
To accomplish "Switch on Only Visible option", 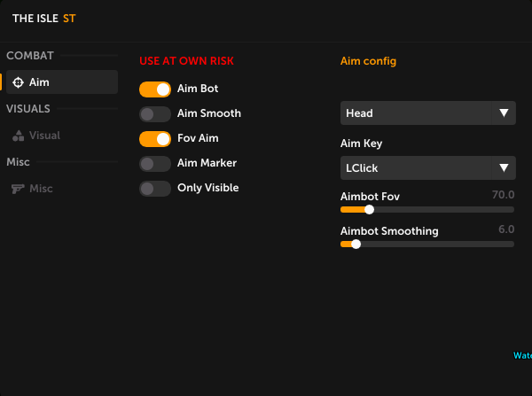I will [x=155, y=189].
